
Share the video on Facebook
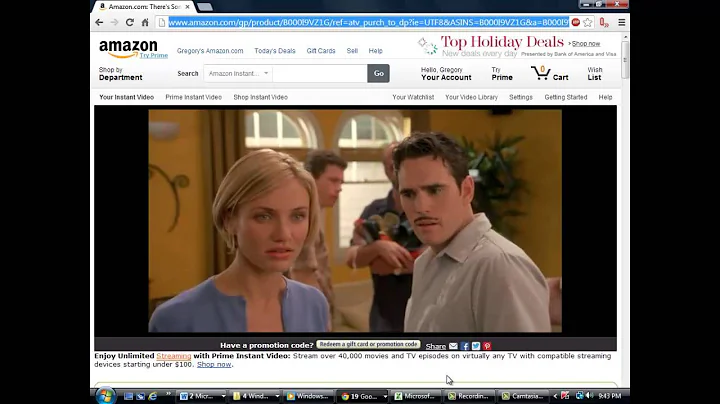[x=465, y=346]
